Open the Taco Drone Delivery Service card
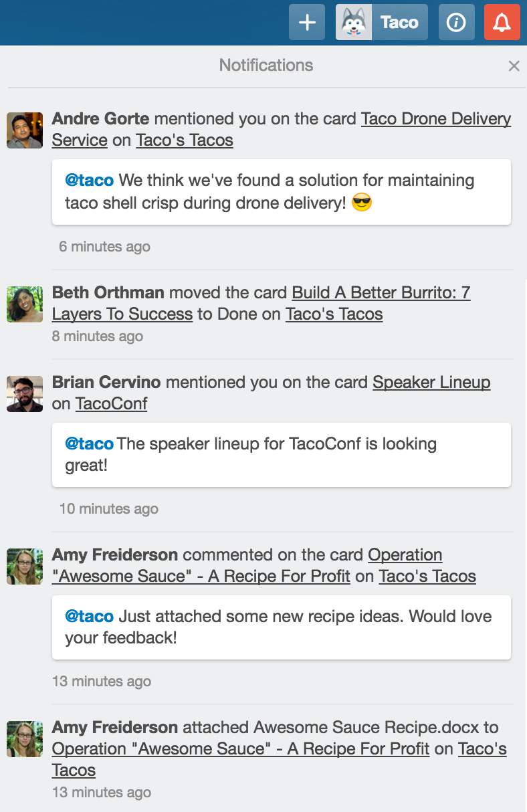The image size is (527, 812). click(x=435, y=118)
